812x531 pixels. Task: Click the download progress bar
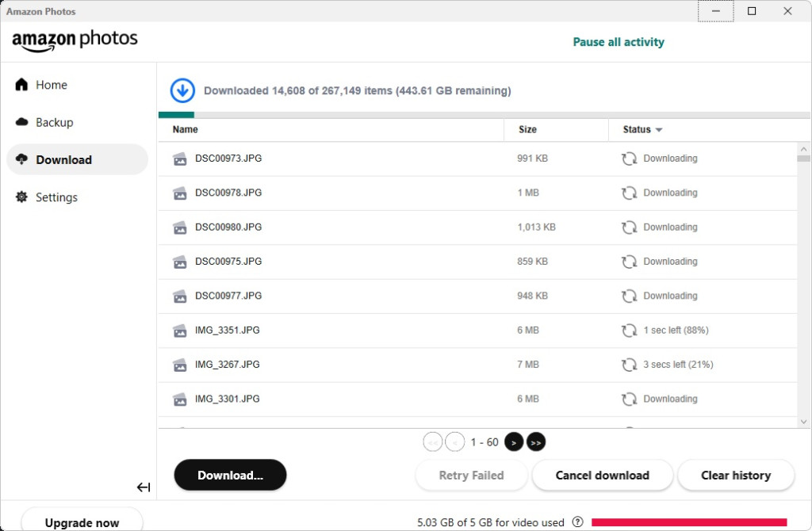coord(485,115)
